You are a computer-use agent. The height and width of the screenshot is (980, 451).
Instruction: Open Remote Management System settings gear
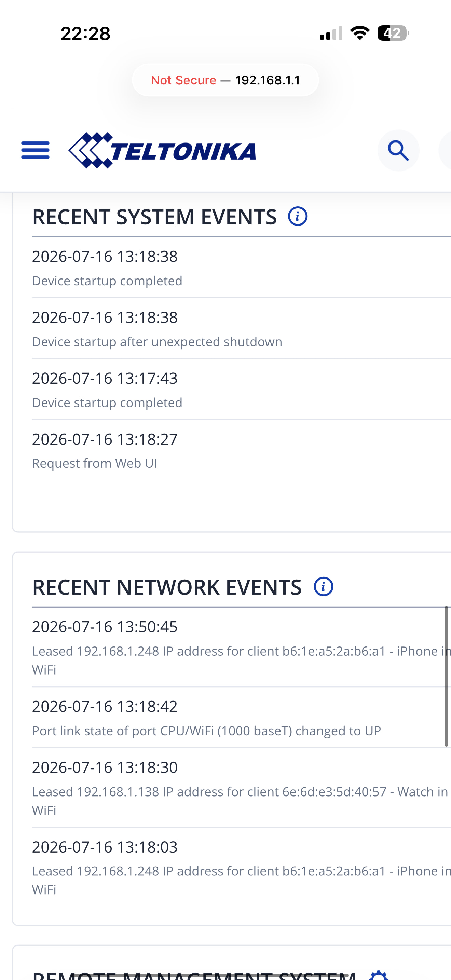point(379,975)
